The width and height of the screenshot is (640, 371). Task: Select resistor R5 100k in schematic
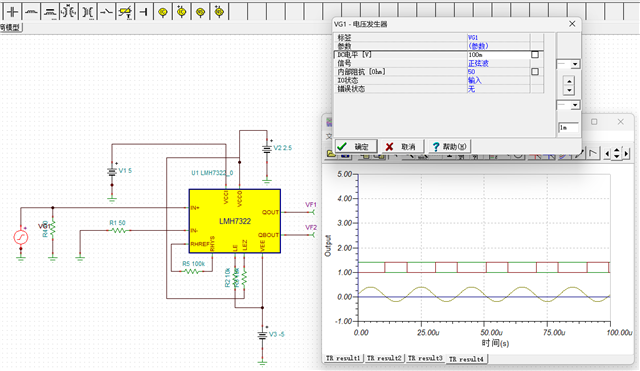click(x=192, y=271)
